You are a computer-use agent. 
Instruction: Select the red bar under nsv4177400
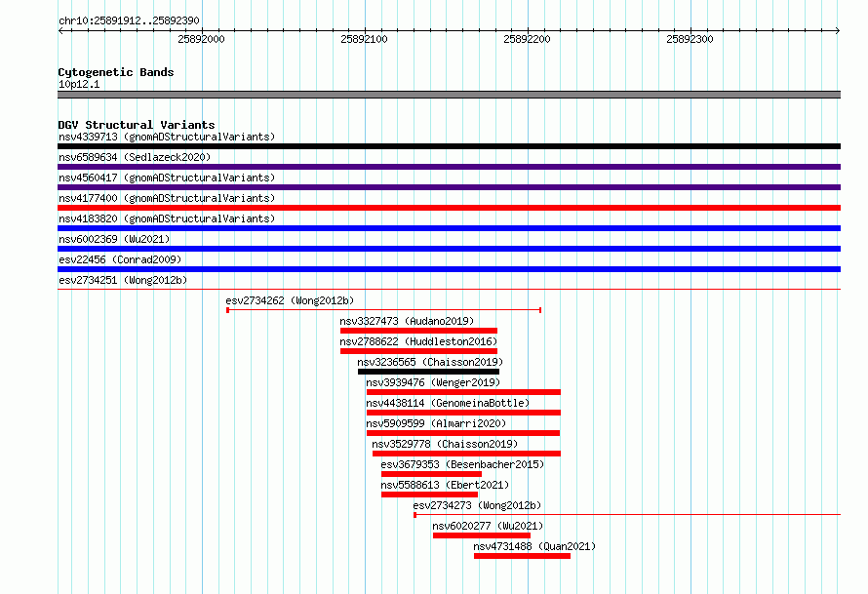tap(449, 208)
